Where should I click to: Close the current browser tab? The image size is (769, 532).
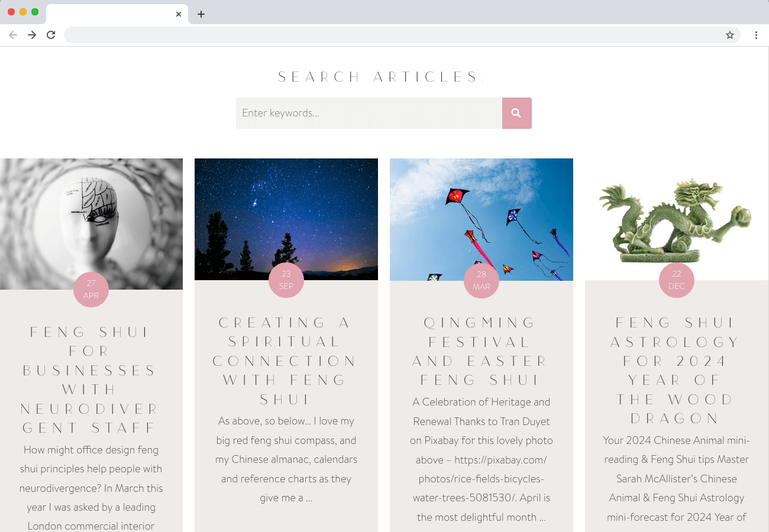(179, 14)
